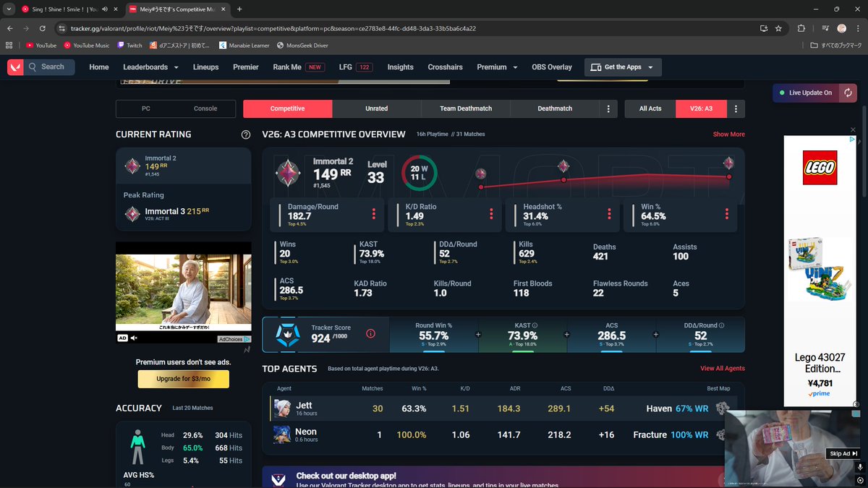
Task: Click Upgrade for $3/mo button
Action: click(x=184, y=379)
